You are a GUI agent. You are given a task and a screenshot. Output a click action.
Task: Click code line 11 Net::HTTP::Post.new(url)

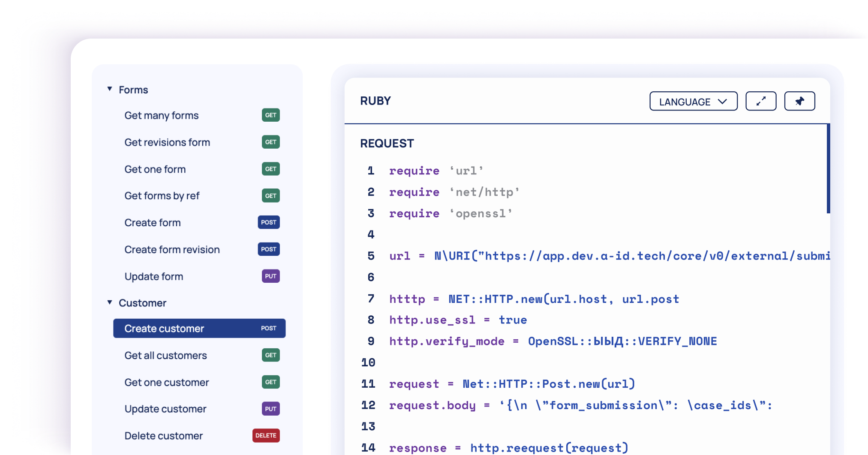512,384
